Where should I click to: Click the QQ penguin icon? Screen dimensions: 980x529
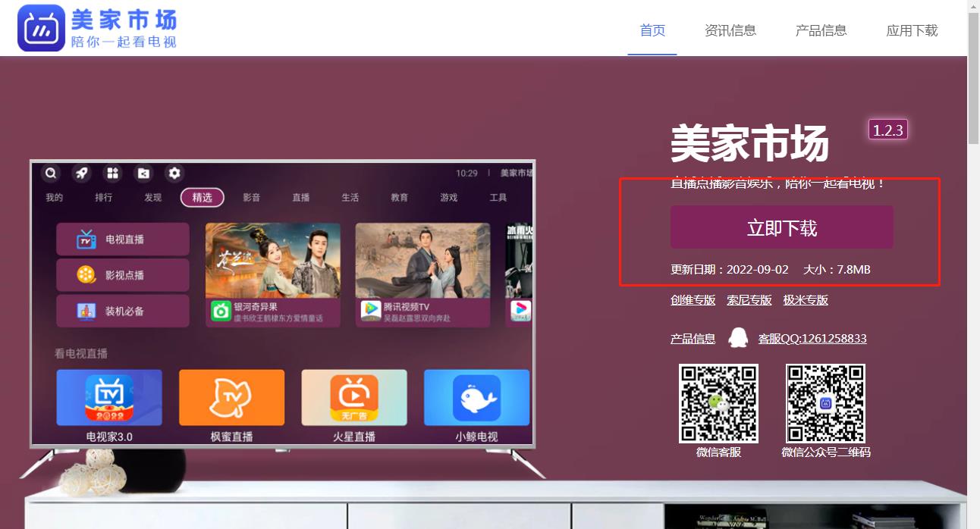pyautogui.click(x=737, y=337)
